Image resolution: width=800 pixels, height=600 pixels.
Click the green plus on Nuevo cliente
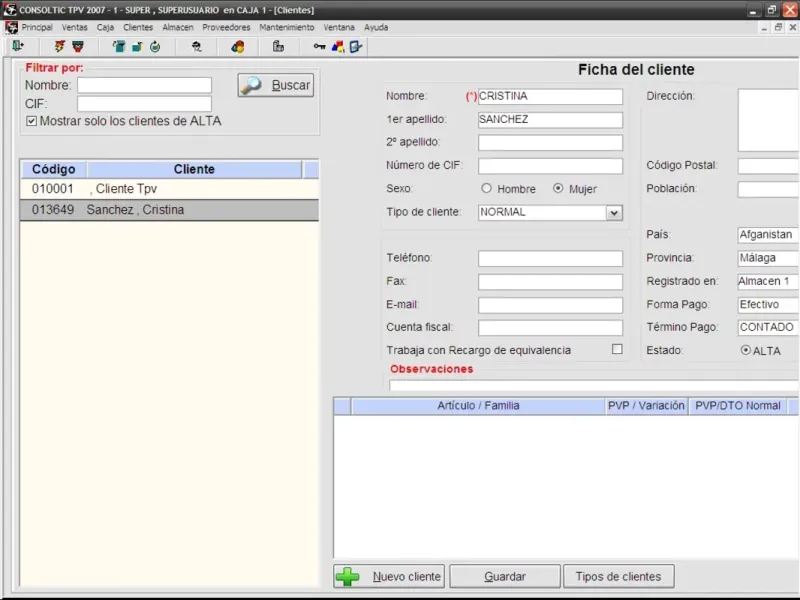tap(348, 577)
